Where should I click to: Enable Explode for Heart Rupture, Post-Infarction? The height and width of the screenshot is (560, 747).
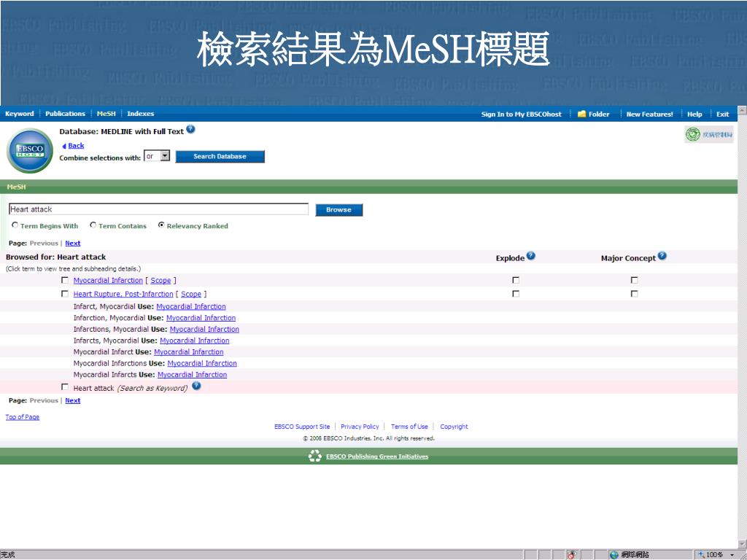(x=516, y=294)
